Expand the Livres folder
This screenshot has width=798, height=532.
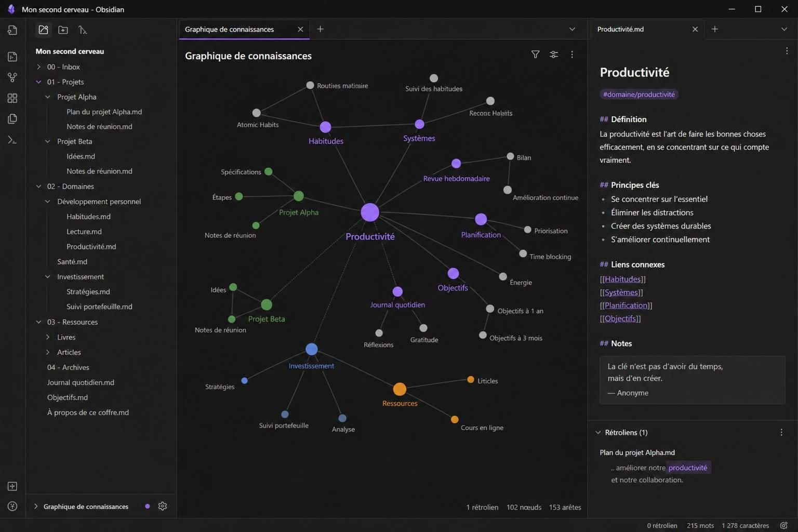click(x=48, y=337)
